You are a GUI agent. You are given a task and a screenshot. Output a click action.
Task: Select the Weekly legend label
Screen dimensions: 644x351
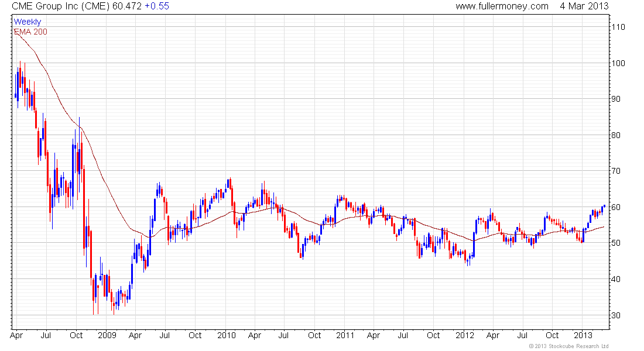pos(28,22)
